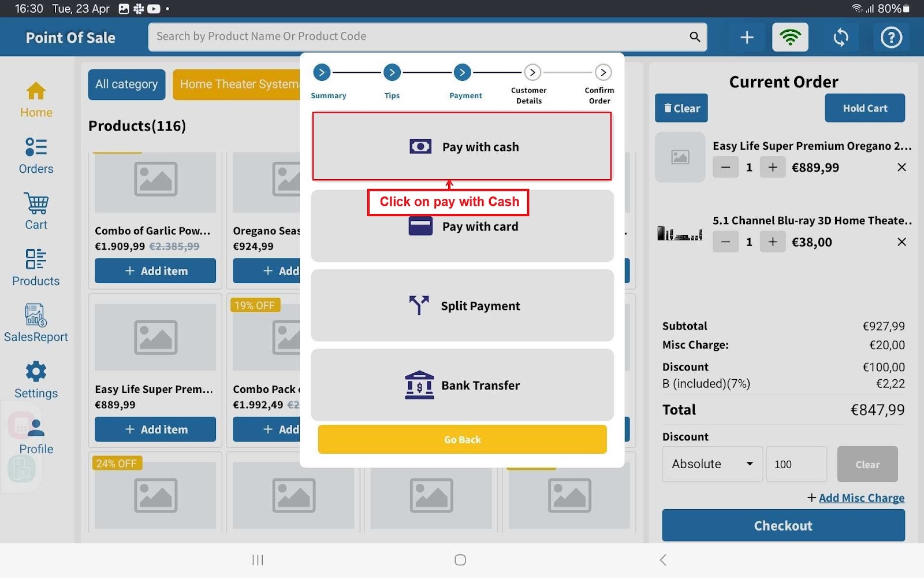Open the Home sidebar icon

36,99
